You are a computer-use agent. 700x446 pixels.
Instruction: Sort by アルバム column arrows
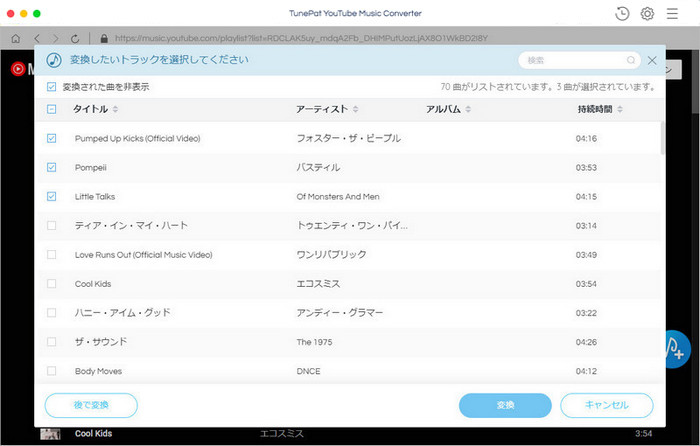click(468, 109)
